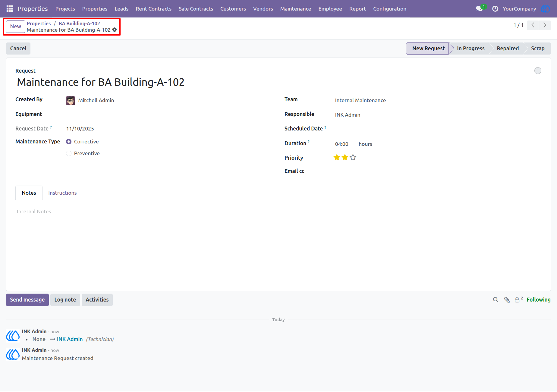Search messages with magnifier icon

(496, 300)
